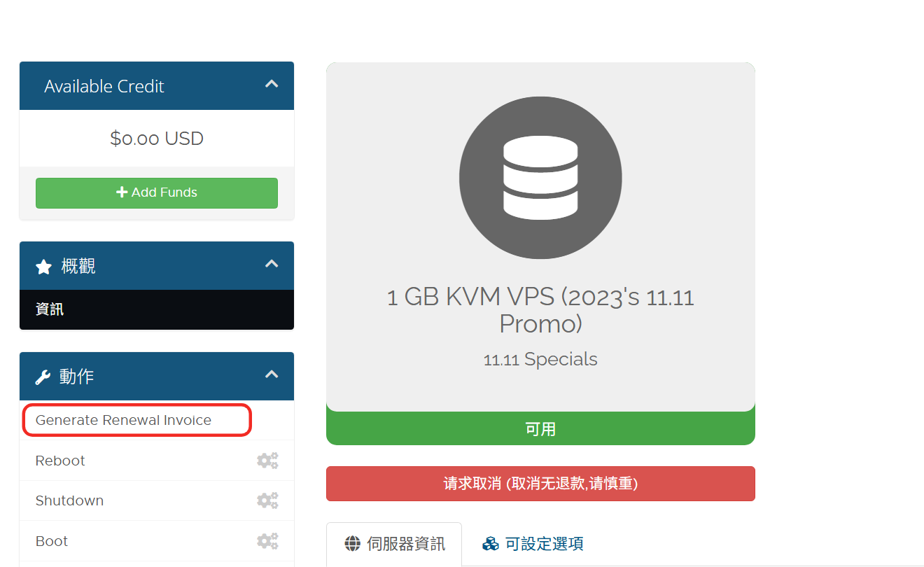Screen dimensions: 924x567
Task: Open the 伺服器資訊 tab
Action: [394, 544]
